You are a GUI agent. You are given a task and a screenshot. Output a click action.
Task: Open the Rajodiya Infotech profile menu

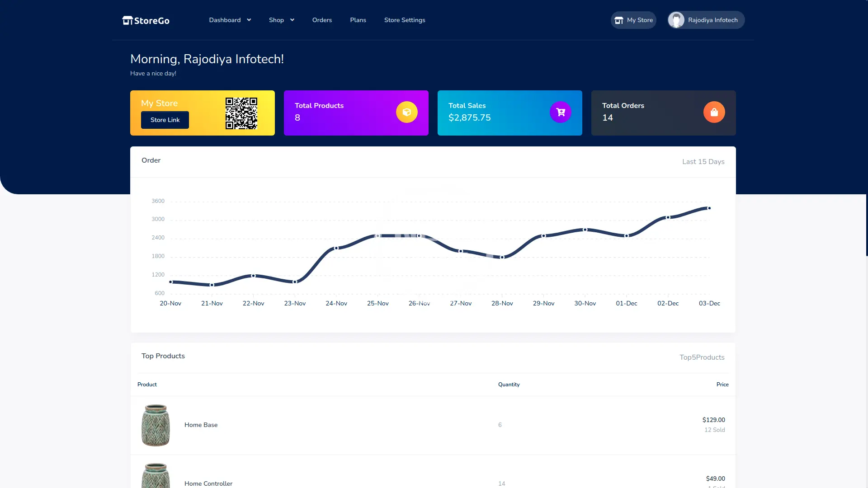click(712, 20)
